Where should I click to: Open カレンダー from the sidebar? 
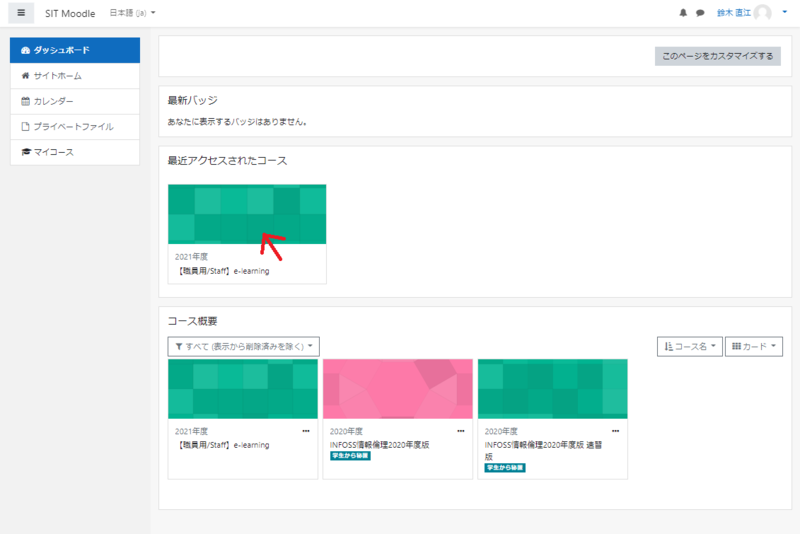pyautogui.click(x=75, y=101)
